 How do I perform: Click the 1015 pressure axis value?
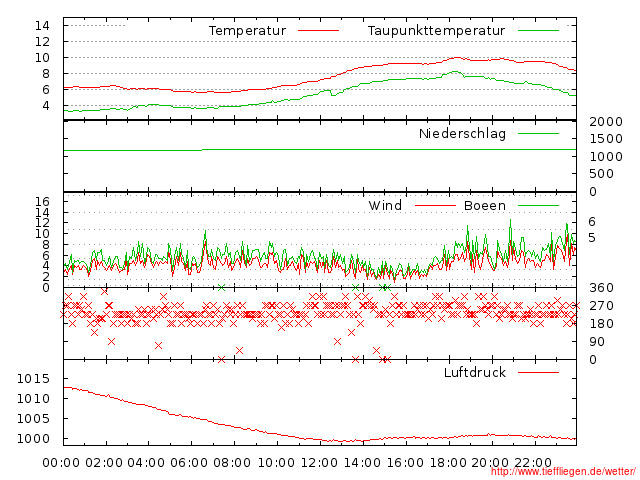pyautogui.click(x=33, y=379)
